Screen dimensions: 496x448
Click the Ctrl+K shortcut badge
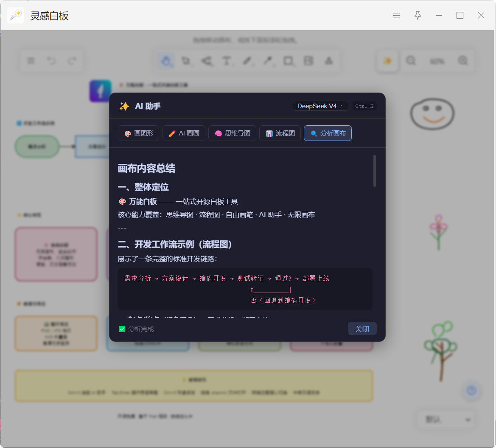click(x=364, y=106)
